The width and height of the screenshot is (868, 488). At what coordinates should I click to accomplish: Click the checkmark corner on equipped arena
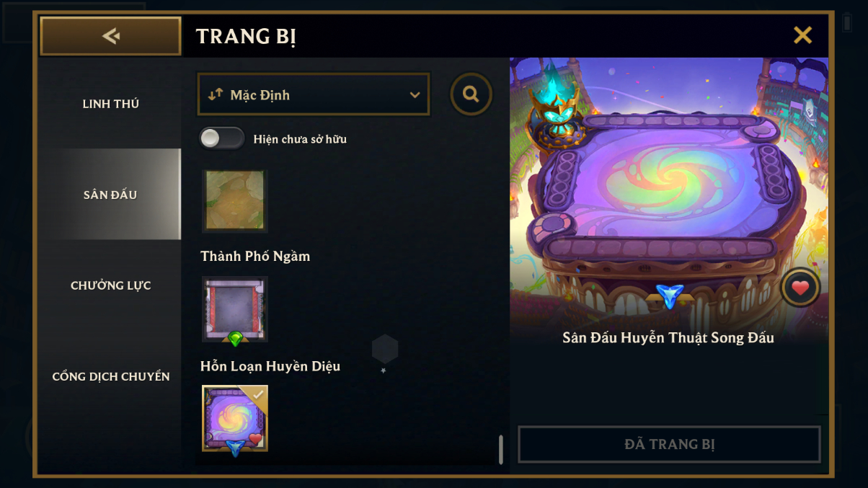point(257,395)
